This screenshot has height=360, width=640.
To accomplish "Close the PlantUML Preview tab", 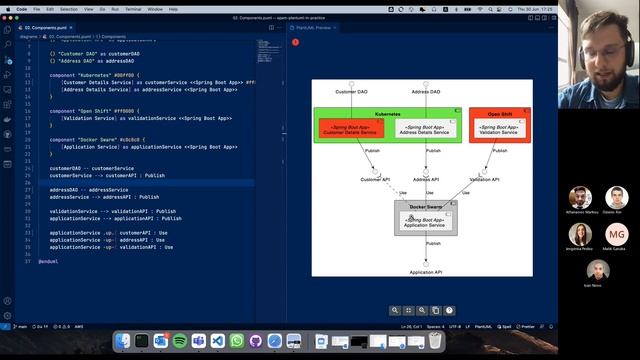I will (335, 28).
